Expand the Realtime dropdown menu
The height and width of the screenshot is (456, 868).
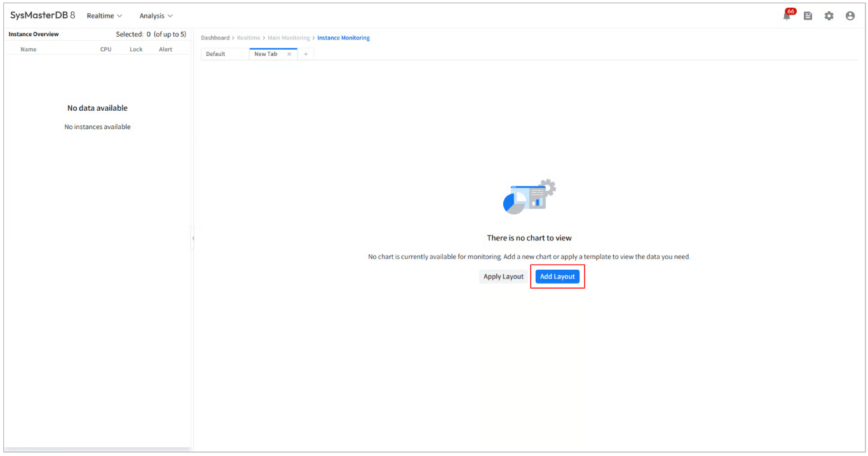(104, 16)
